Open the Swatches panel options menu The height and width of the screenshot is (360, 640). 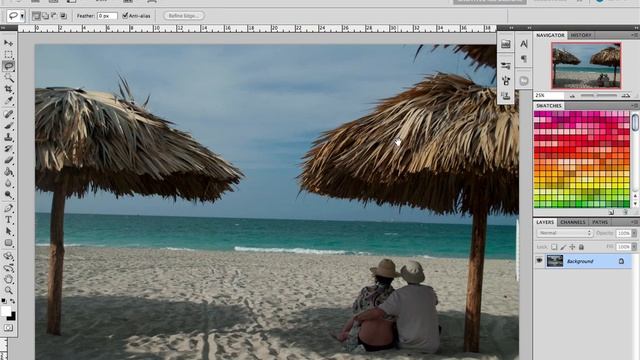click(635, 106)
